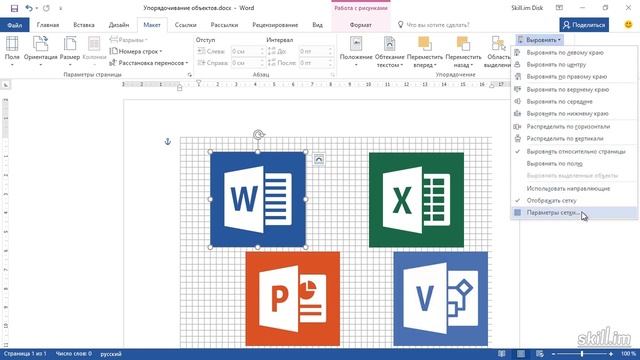The image size is (640, 360).
Task: Switch to print layout view icon
Action: pyautogui.click(x=521, y=353)
